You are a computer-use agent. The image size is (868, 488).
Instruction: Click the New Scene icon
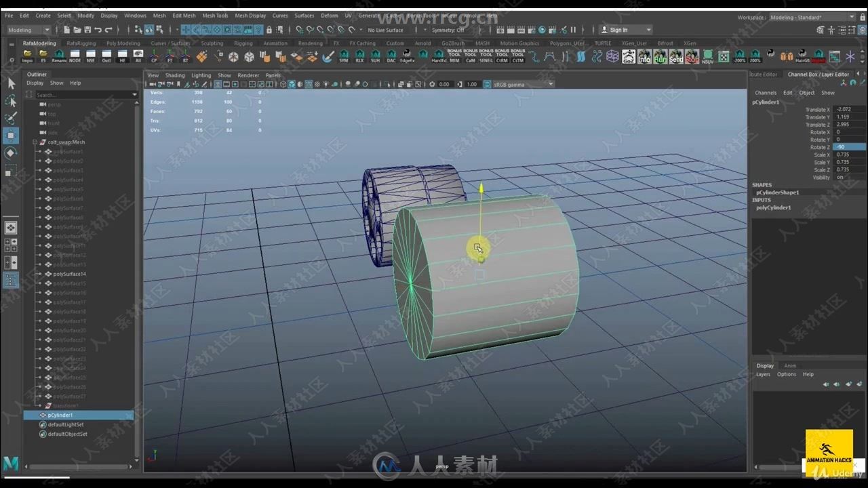point(66,30)
